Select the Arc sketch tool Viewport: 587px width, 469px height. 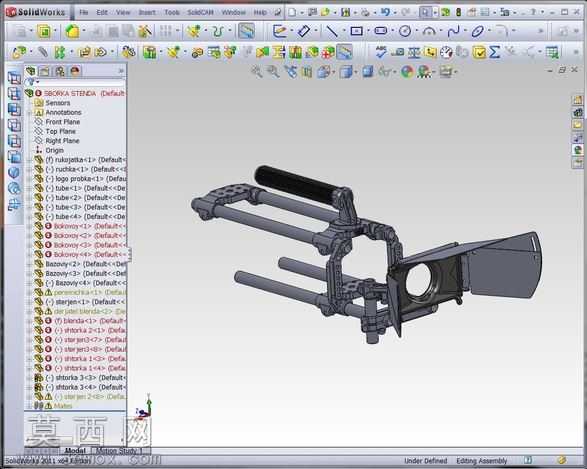pyautogui.click(x=429, y=31)
